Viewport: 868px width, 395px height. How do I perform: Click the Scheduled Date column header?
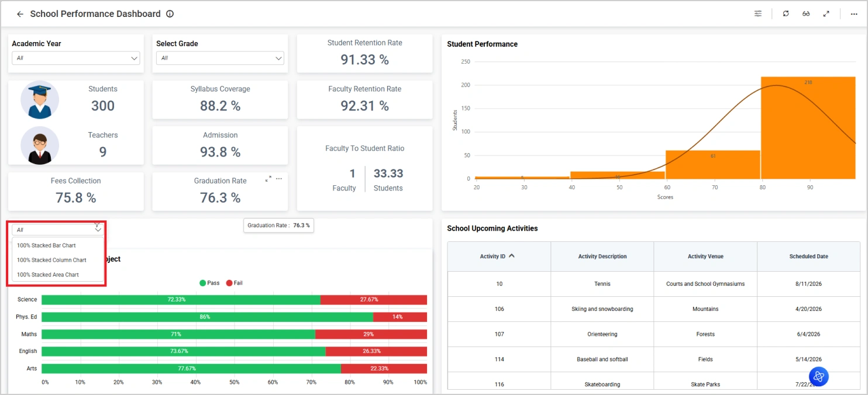tap(809, 257)
